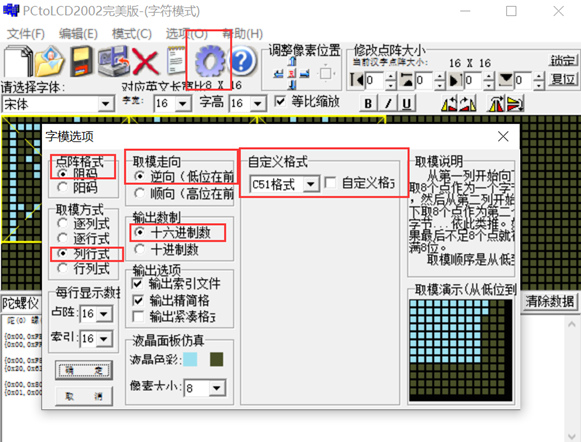Screen dimensions: 581x442
Task: Shift pixels up with the up arrow
Action: pos(292,61)
